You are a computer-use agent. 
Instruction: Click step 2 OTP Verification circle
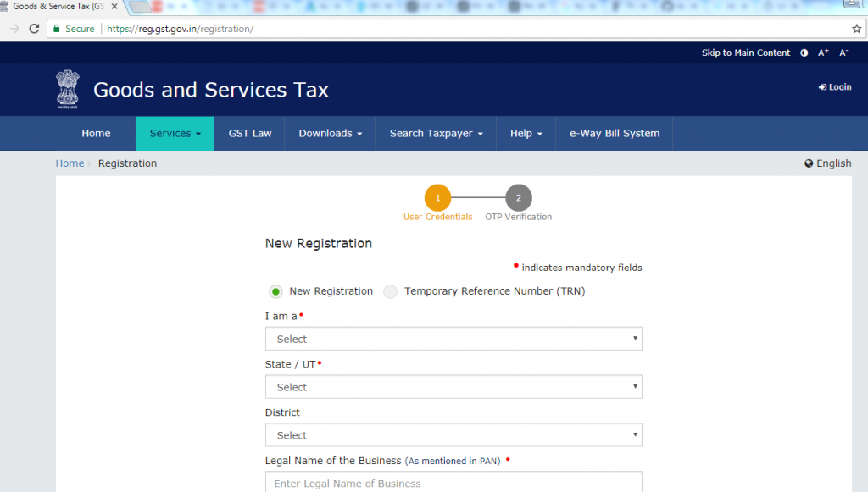click(x=519, y=198)
